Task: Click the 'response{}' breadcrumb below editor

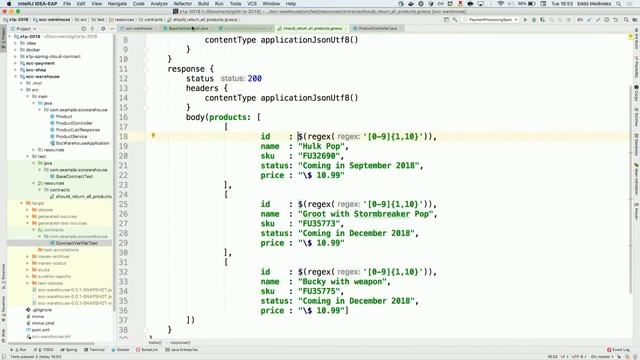Action: click(180, 343)
